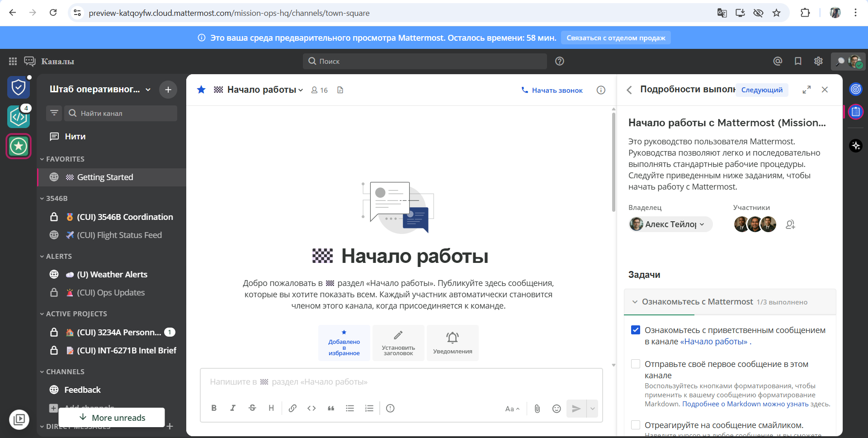Toggle bold formatting in message box
The height and width of the screenshot is (438, 868).
[x=214, y=408]
